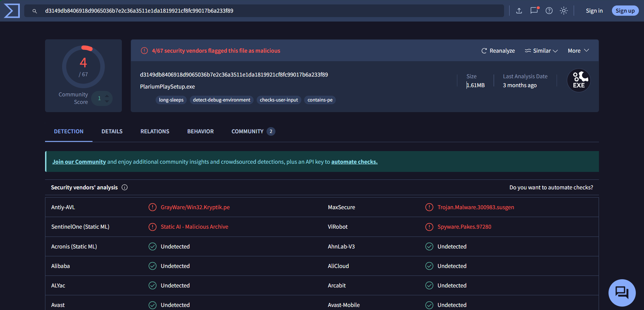Click the AhnLab-V3 undetected check icon
The width and height of the screenshot is (644, 310).
point(429,246)
